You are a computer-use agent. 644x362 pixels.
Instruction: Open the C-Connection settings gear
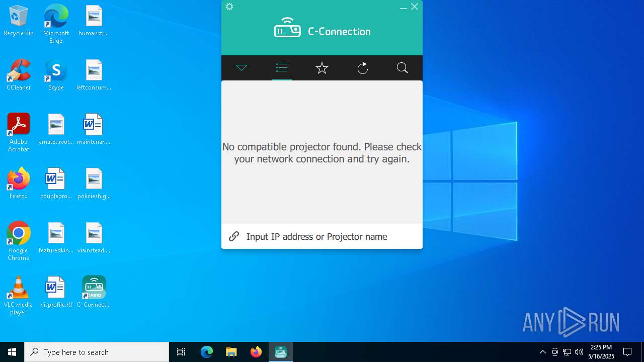click(229, 7)
